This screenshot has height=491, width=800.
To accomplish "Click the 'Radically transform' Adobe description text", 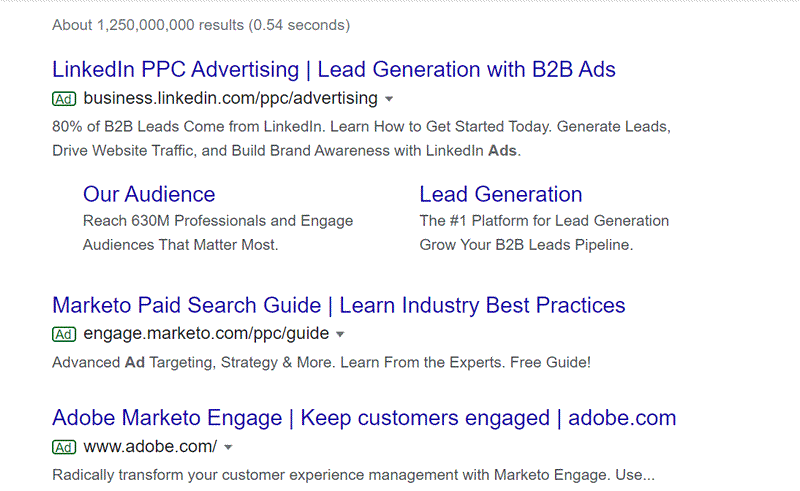I will tap(352, 475).
